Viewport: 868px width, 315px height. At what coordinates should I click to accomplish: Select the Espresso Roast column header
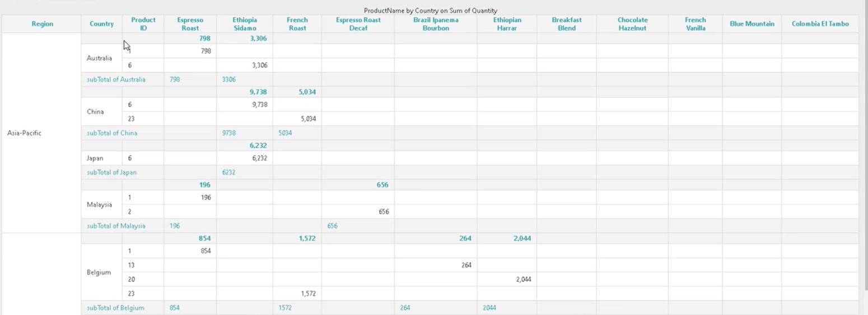tap(190, 24)
